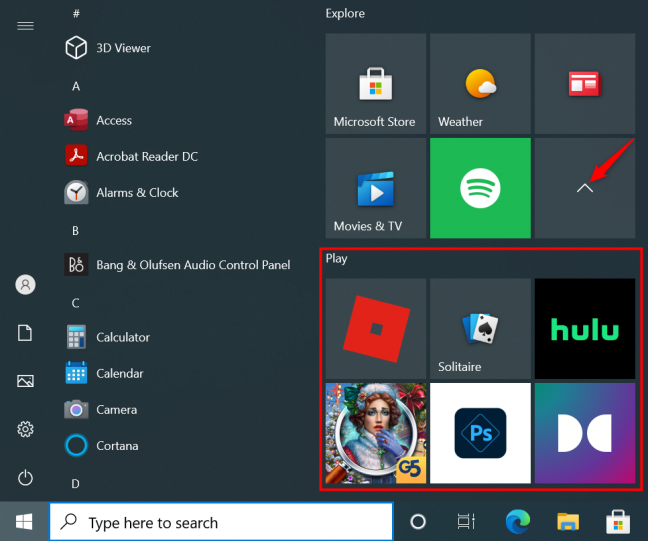Open the Solitaire tile
Viewport: 648px width, 541px height.
(480, 329)
